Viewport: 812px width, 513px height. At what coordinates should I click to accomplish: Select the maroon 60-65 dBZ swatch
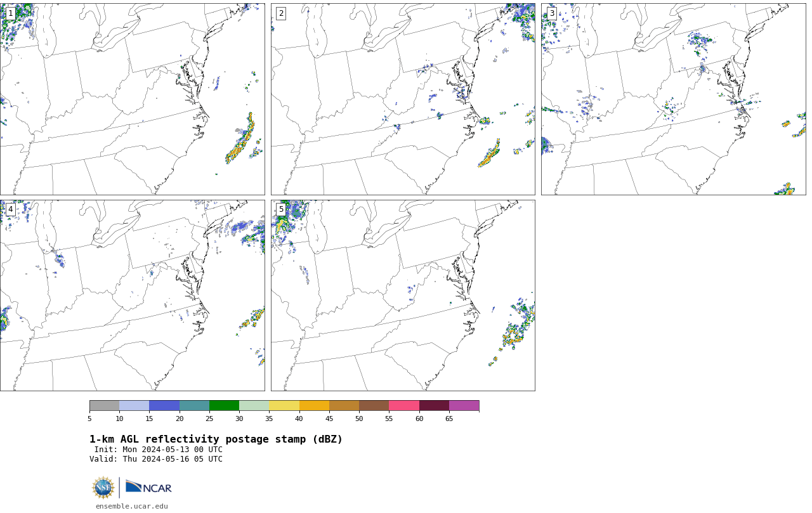[x=434, y=406]
